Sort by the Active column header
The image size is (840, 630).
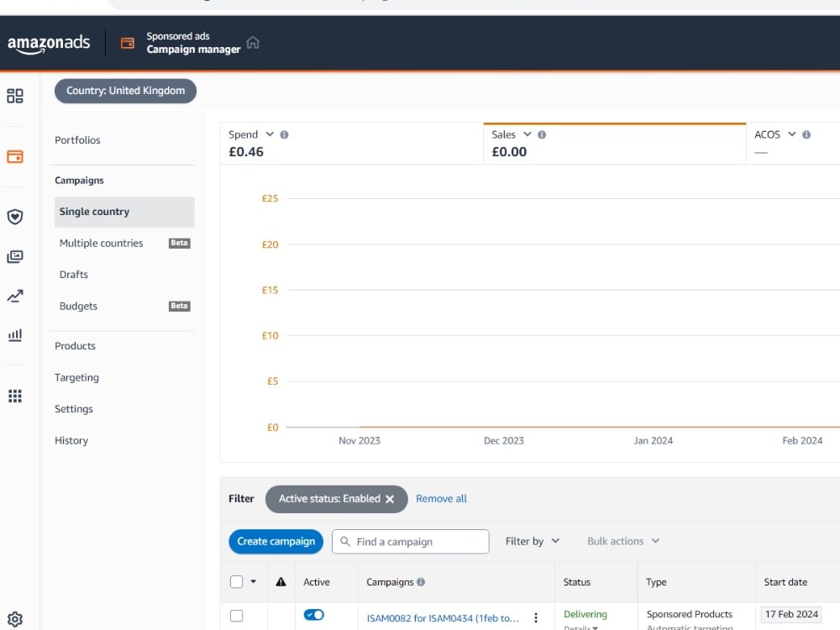coord(317,582)
